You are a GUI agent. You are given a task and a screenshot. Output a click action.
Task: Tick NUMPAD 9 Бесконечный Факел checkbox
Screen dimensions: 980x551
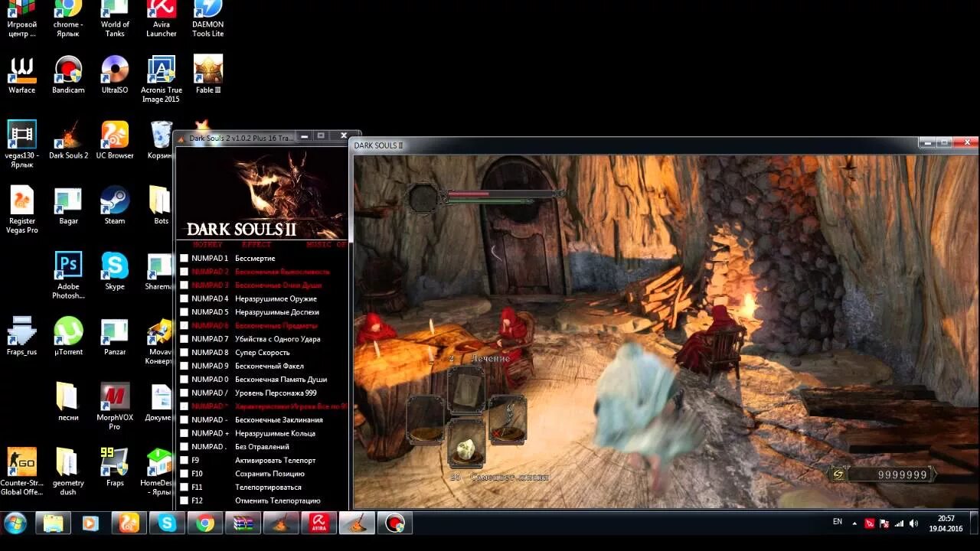184,366
